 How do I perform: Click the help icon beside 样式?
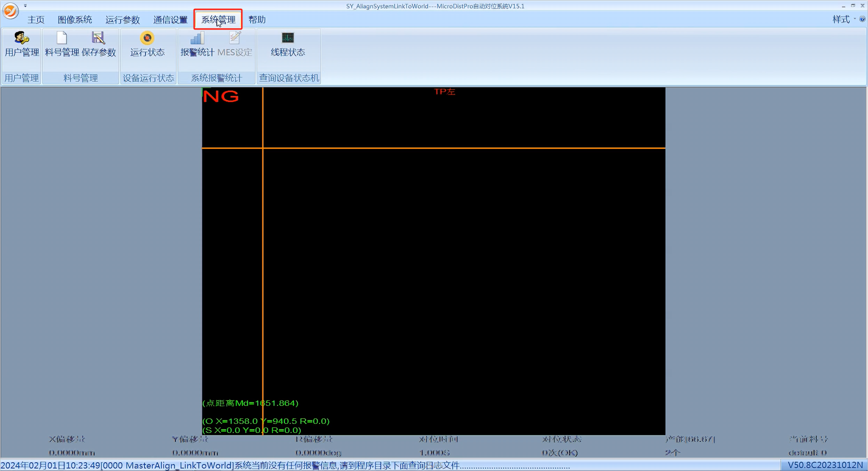point(862,19)
